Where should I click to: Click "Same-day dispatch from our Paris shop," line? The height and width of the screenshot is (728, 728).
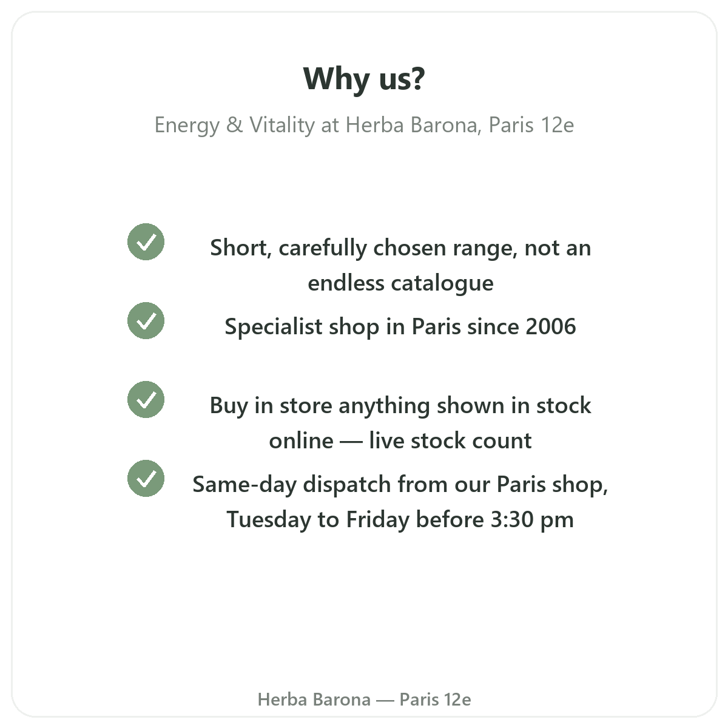[x=400, y=485]
